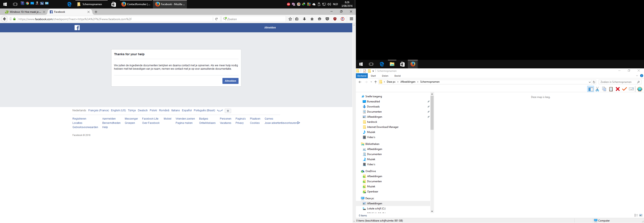
Task: Open the uBlock Origin shield icon
Action: [335, 19]
